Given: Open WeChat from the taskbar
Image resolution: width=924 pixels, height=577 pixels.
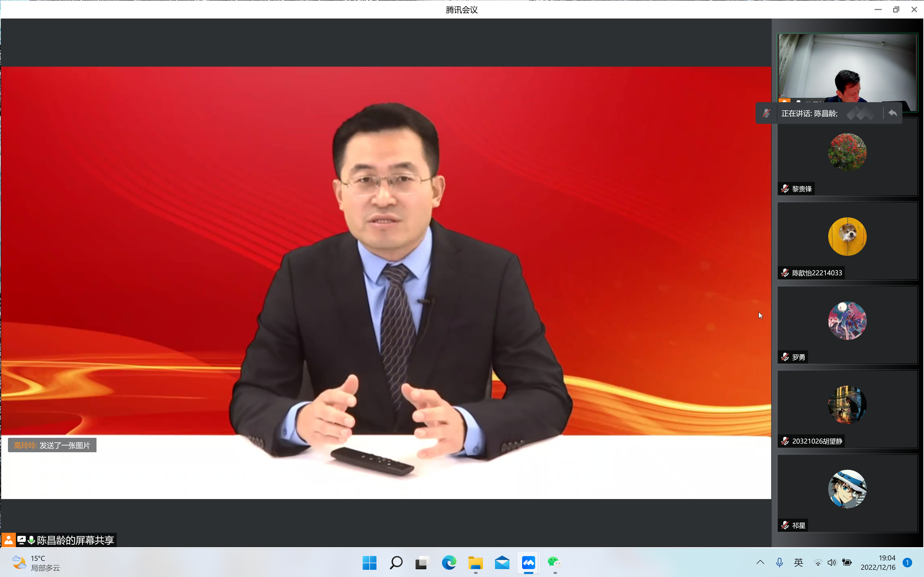Looking at the screenshot, I should pos(554,563).
